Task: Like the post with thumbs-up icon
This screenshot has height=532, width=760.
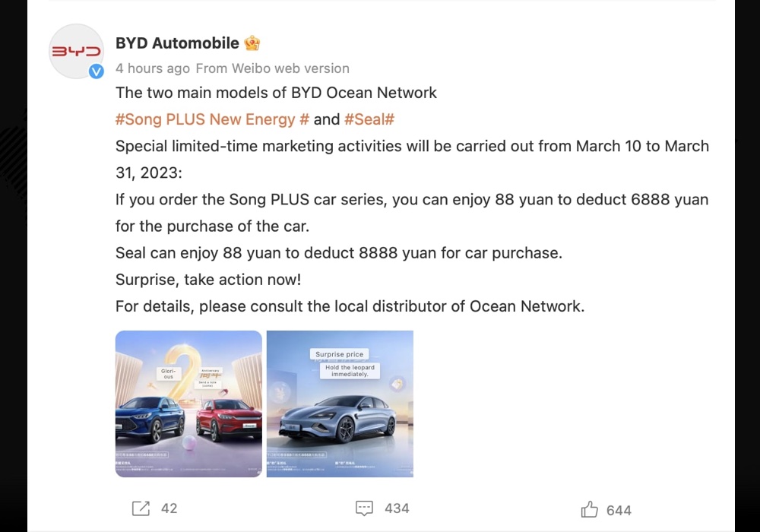Action: pyautogui.click(x=590, y=509)
